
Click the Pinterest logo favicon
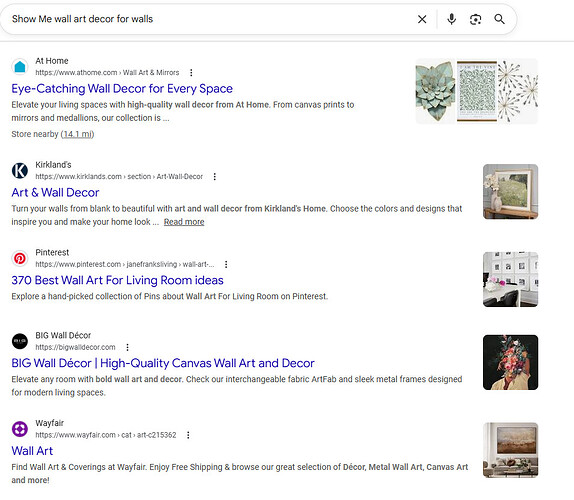click(x=20, y=258)
